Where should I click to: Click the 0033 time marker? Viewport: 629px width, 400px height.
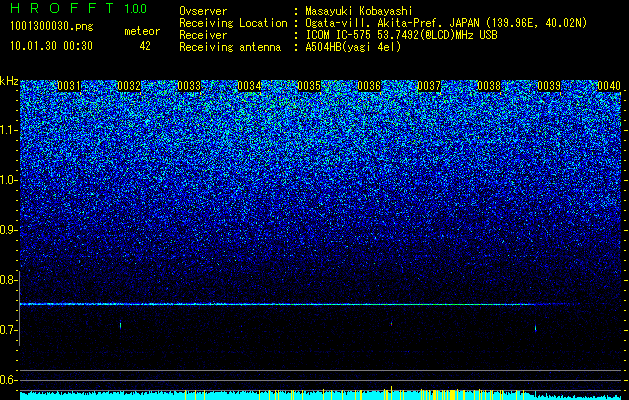tap(189, 86)
